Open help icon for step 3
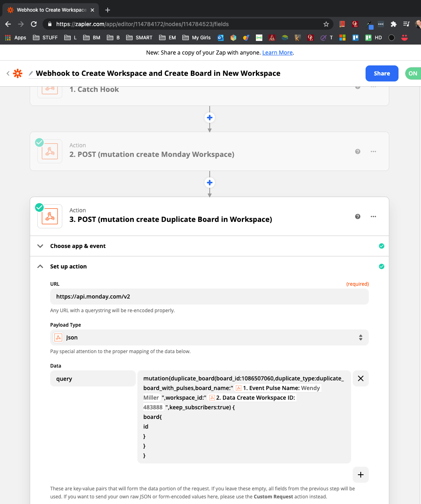Image resolution: width=421 pixels, height=504 pixels. click(x=358, y=216)
